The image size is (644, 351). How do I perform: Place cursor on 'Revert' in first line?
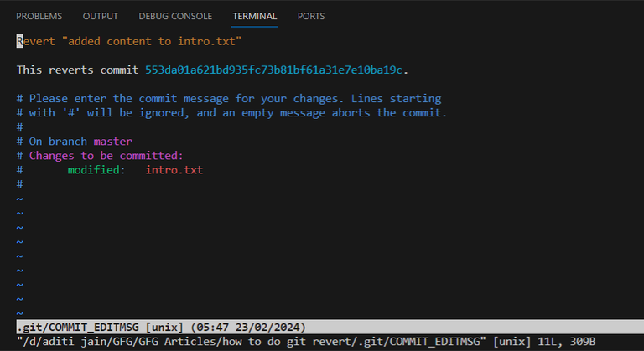click(x=36, y=41)
